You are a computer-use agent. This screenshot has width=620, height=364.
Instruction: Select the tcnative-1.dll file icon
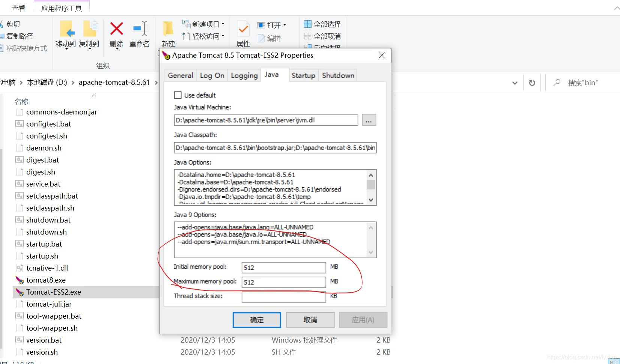click(20, 268)
